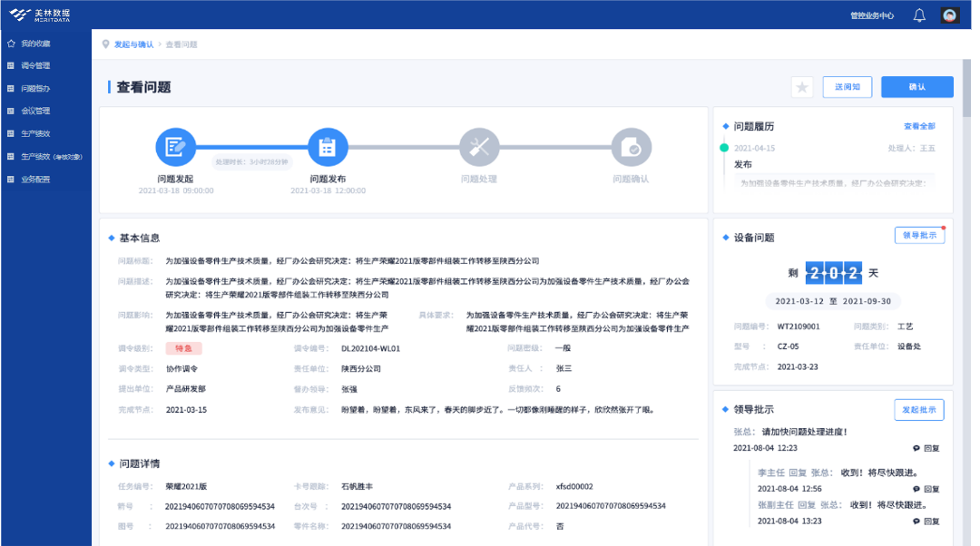Open 领导批示 on the 设备问题 panel
Screen dimensions: 980x546
919,234
